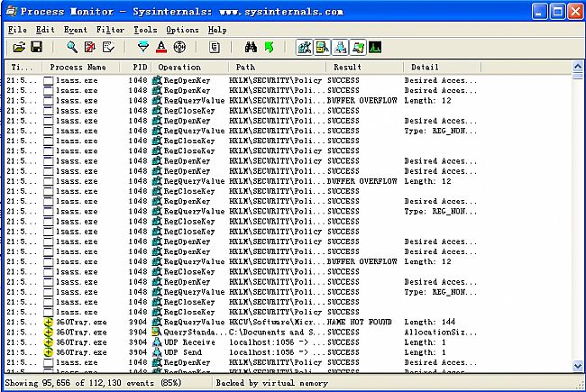The height and width of the screenshot is (392, 586).
Task: Open the Tools menu
Action: [145, 30]
